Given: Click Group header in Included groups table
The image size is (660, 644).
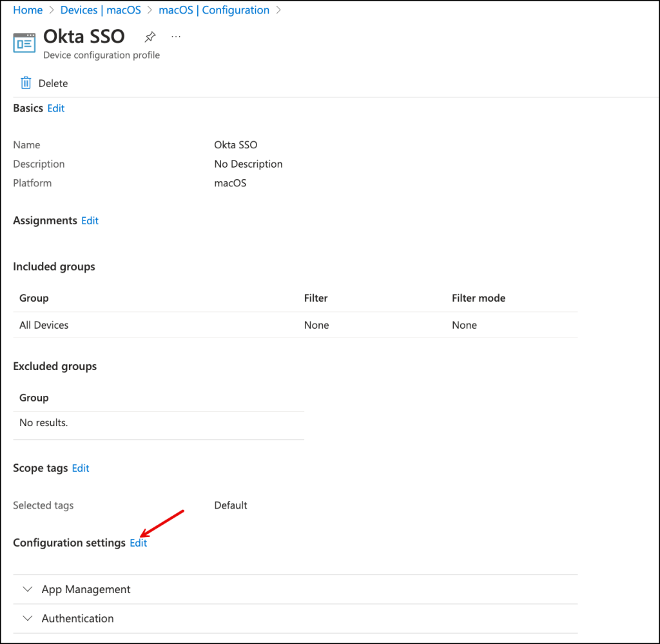Looking at the screenshot, I should 34,298.
